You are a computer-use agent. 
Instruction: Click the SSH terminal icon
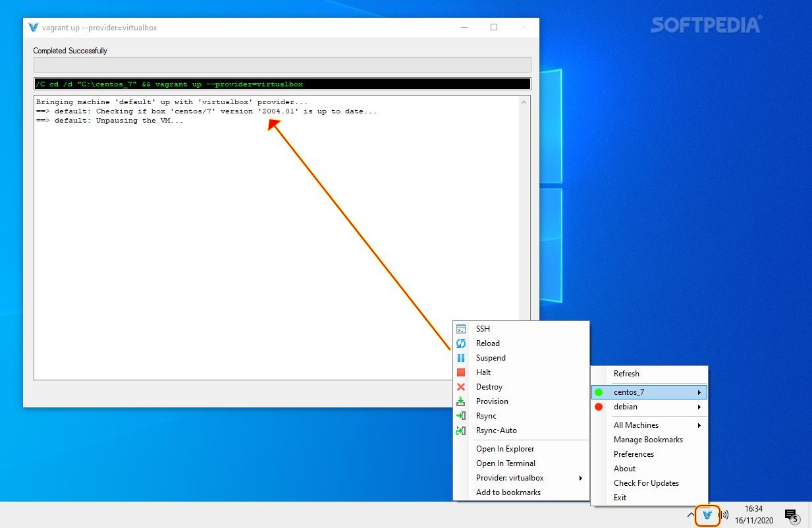(x=461, y=329)
